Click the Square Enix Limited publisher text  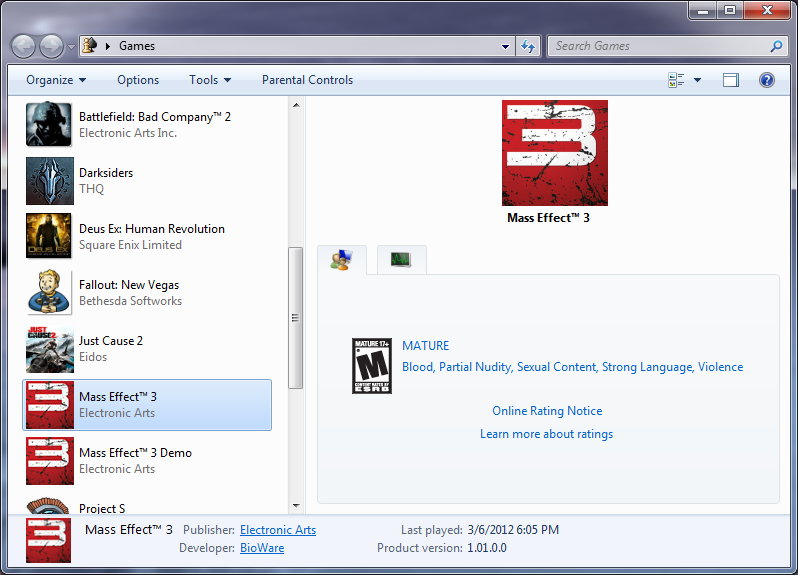130,245
